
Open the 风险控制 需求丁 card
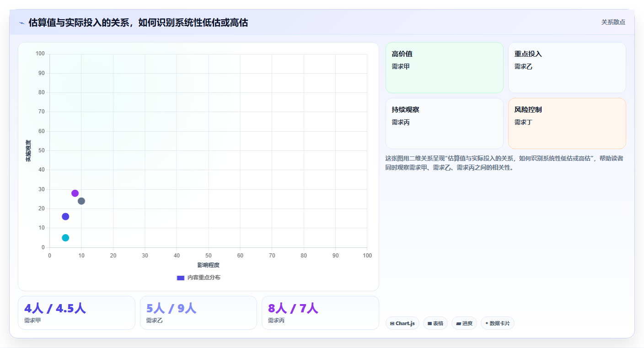tap(567, 123)
